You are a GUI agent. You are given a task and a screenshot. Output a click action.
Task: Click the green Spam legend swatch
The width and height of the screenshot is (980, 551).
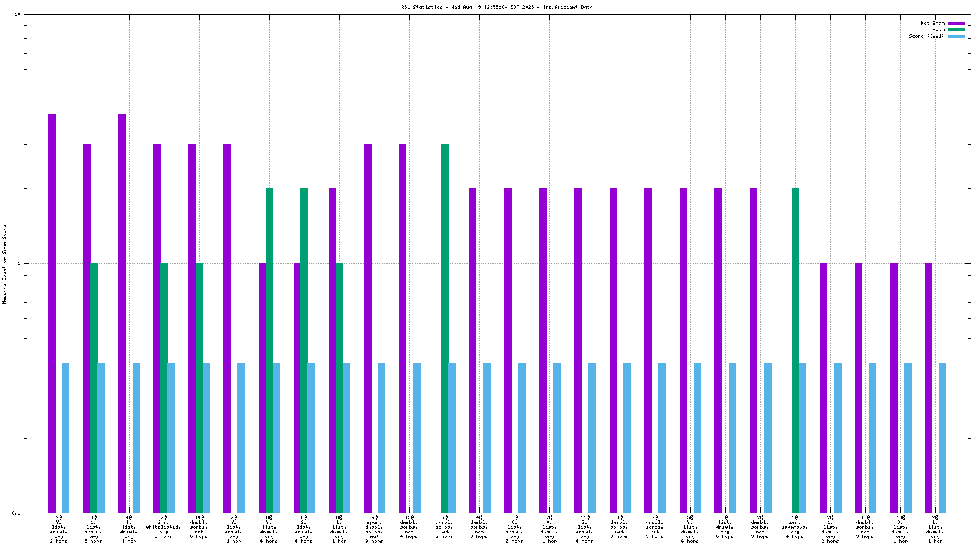(x=956, y=30)
